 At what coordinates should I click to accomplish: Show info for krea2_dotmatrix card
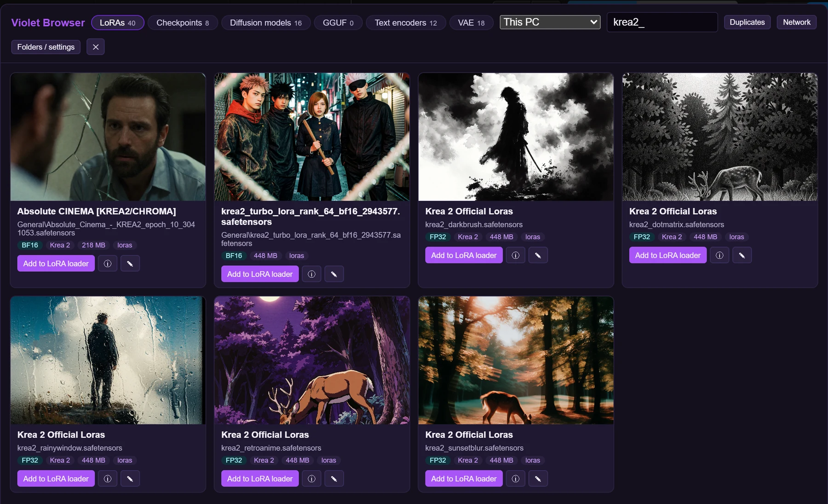click(719, 255)
